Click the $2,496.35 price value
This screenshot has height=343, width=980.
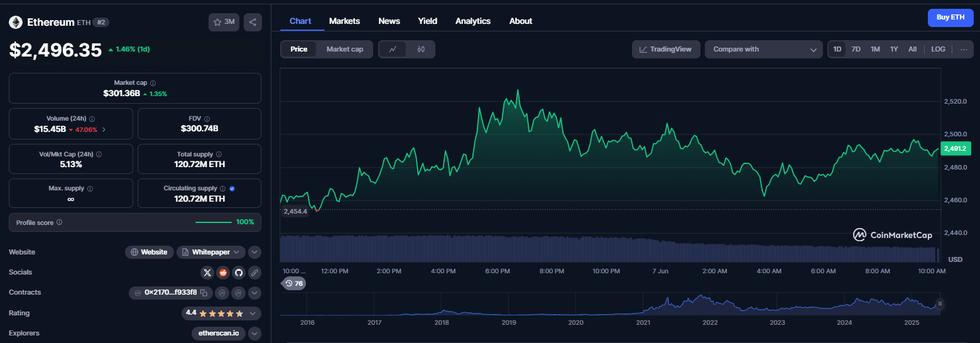point(55,50)
